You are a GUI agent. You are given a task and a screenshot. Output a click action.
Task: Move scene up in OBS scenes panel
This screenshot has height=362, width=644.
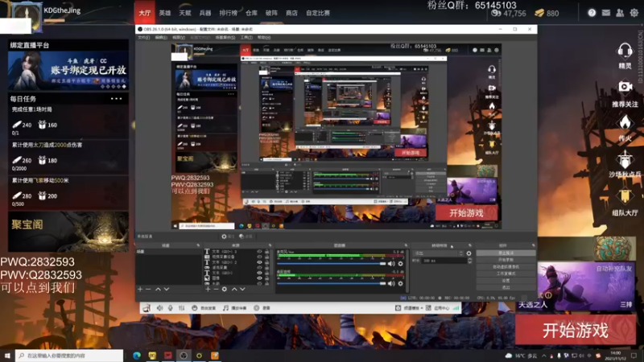(x=158, y=289)
